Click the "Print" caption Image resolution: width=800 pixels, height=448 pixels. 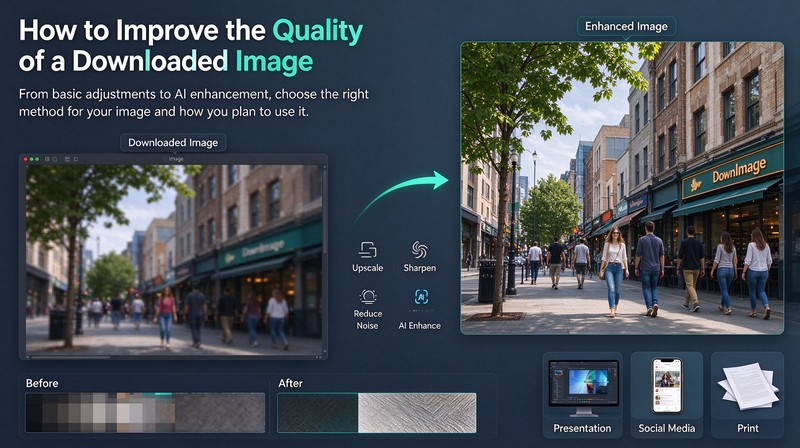tap(747, 429)
